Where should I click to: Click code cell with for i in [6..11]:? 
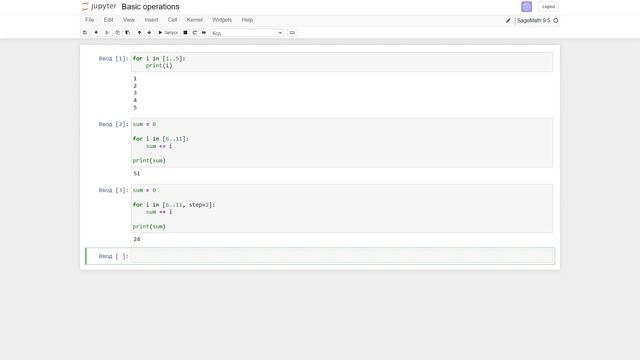tap(342, 143)
